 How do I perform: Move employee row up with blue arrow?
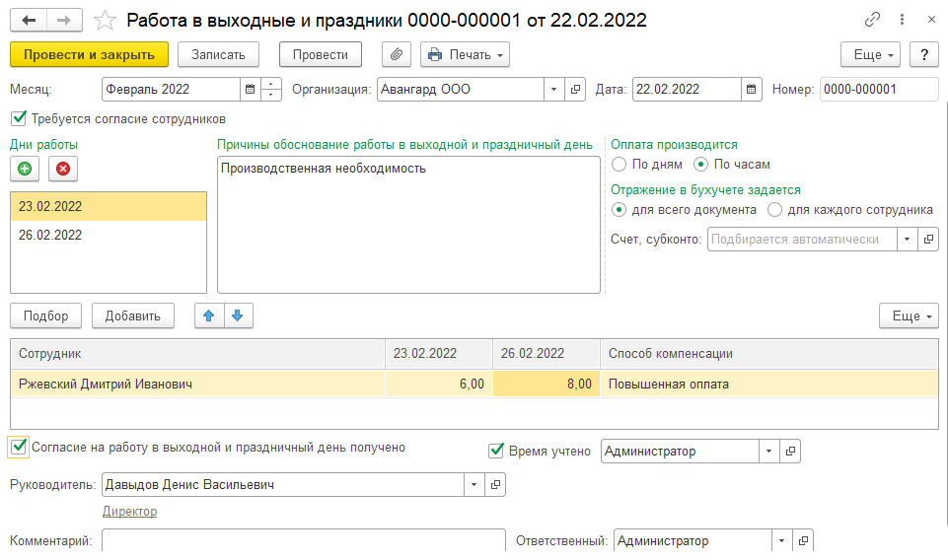click(x=209, y=315)
